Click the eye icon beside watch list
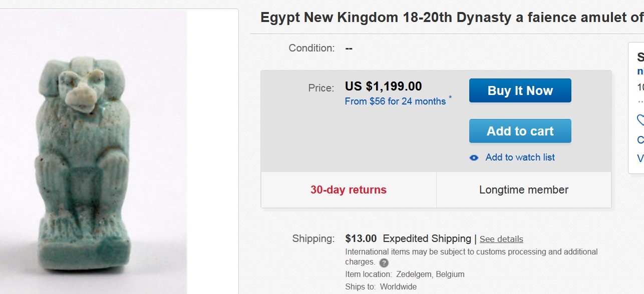The width and height of the screenshot is (644, 294). 474,157
